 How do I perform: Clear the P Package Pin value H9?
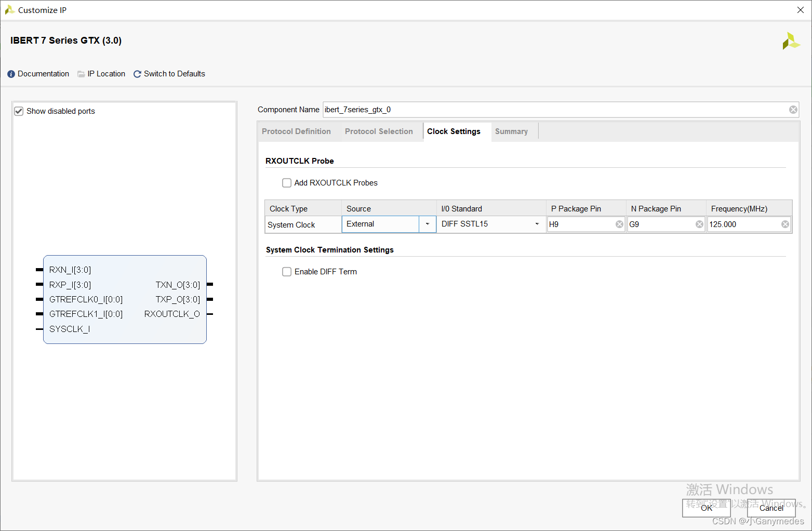(x=619, y=224)
